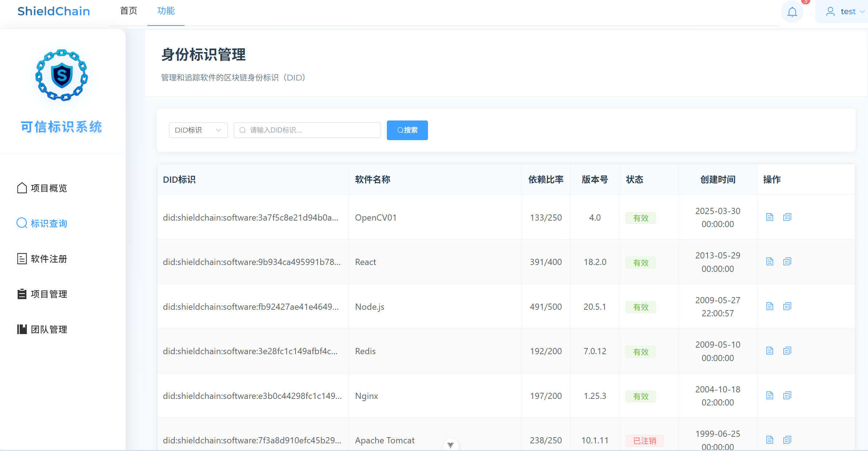This screenshot has width=868, height=451.
Task: Copy icon for Apache Tomcat row
Action: coord(787,440)
